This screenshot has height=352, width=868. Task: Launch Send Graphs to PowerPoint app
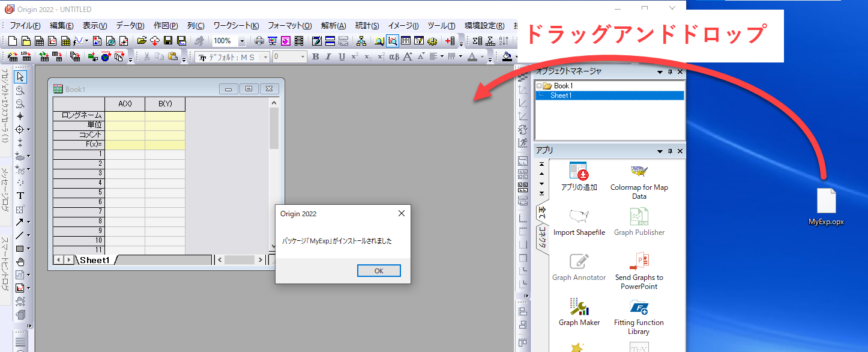[639, 271]
